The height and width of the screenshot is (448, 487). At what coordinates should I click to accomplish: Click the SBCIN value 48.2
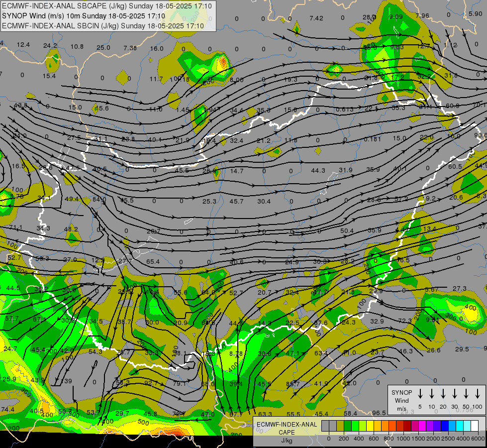71,229
